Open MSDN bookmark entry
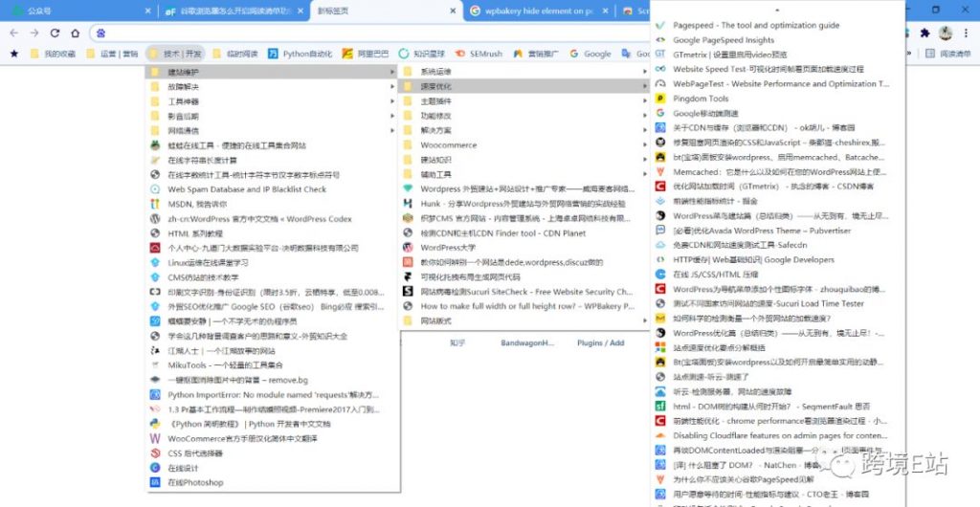Screen dimensions: 980x507 coord(273,204)
